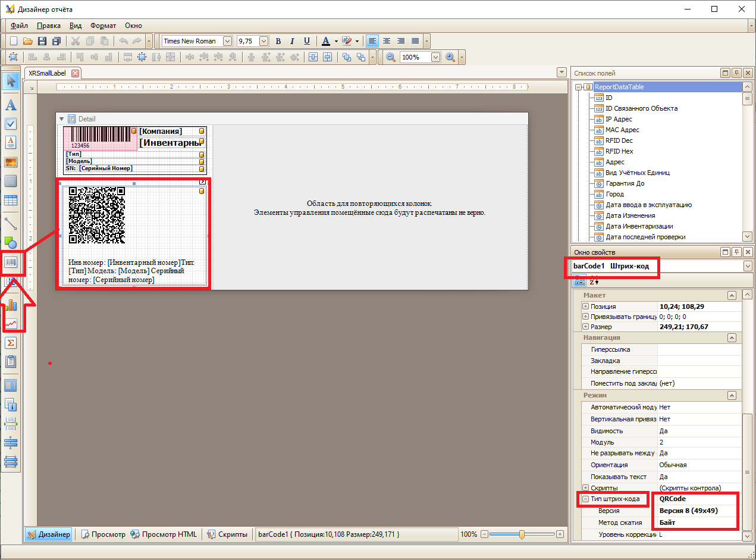This screenshot has width=756, height=560.
Task: Click the Align to Grid icon
Action: pyautogui.click(x=13, y=57)
